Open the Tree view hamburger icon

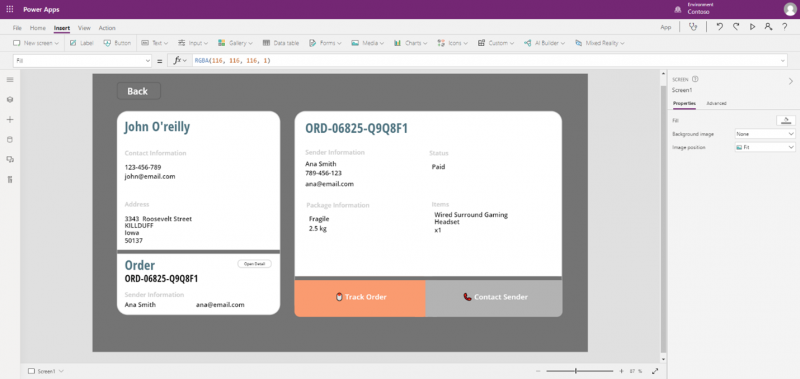(x=10, y=80)
